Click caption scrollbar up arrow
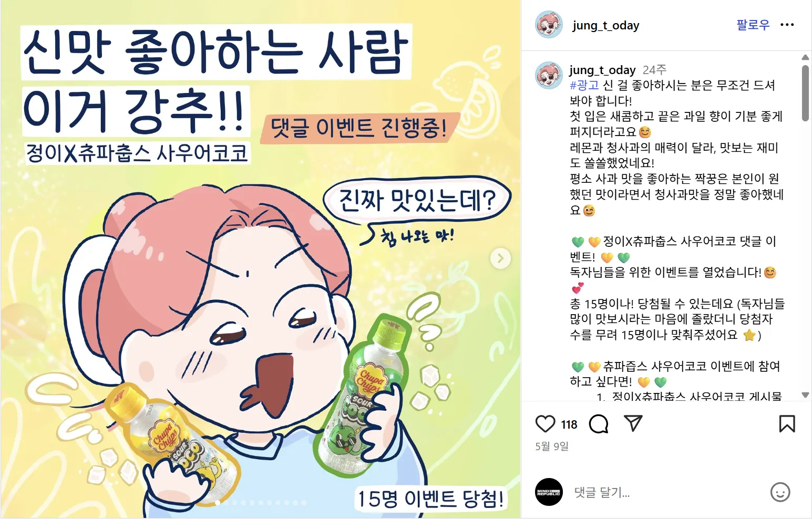The width and height of the screenshot is (812, 519). coord(805,57)
